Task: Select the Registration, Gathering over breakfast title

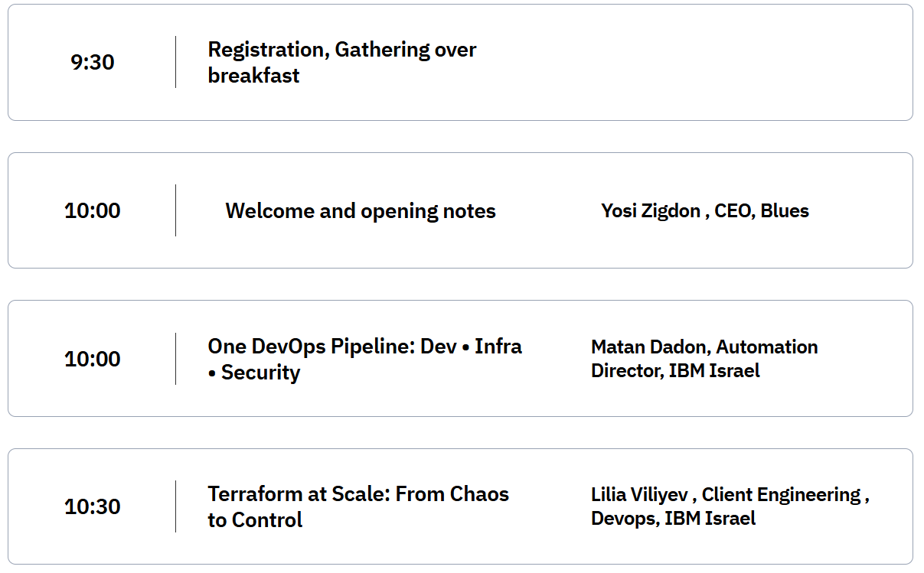Action: pyautogui.click(x=341, y=62)
